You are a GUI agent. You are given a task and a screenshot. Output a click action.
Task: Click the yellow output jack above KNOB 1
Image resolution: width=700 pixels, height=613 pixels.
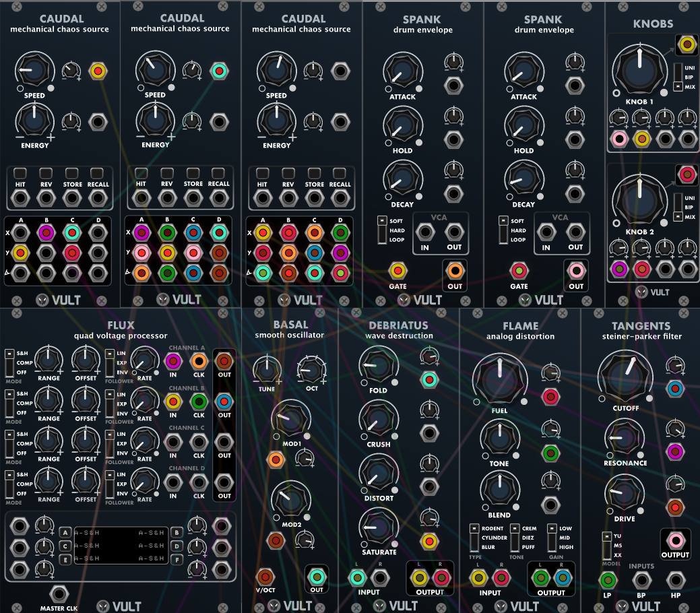(x=687, y=44)
